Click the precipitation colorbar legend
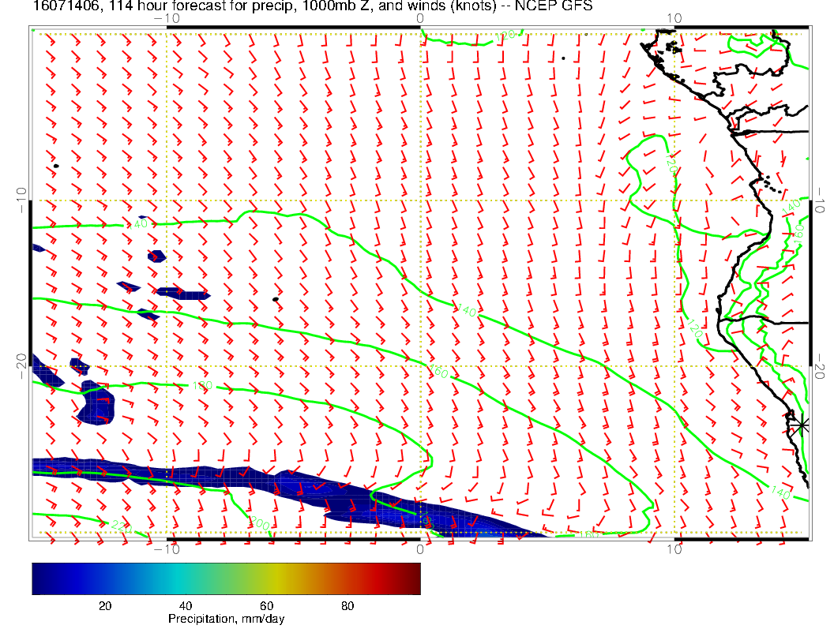The width and height of the screenshot is (834, 644). [x=226, y=578]
